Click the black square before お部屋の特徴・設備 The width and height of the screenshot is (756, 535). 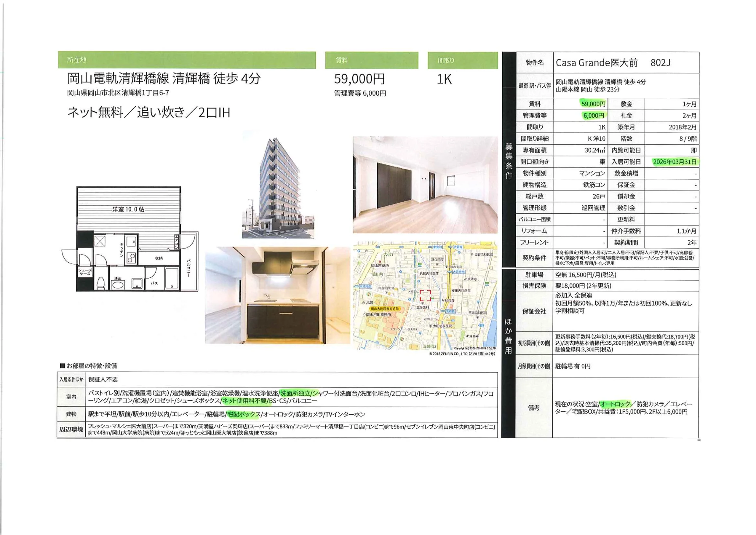click(x=63, y=366)
